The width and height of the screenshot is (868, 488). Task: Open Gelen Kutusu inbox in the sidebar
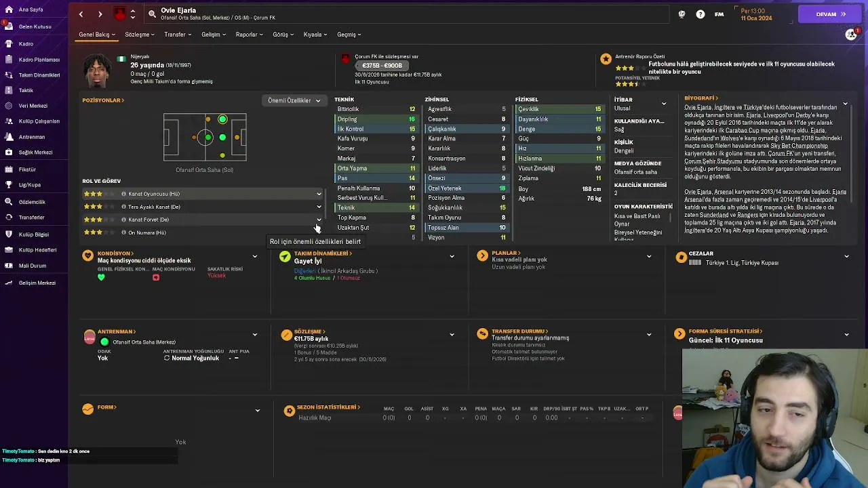pyautogui.click(x=35, y=26)
